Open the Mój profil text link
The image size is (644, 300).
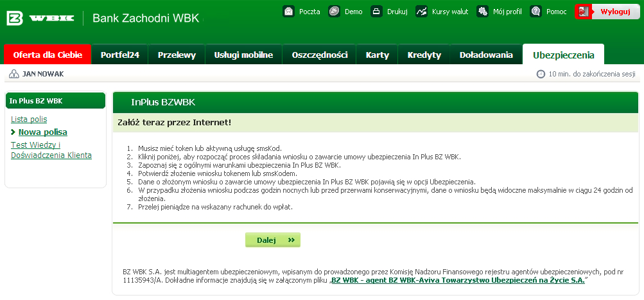click(x=507, y=12)
